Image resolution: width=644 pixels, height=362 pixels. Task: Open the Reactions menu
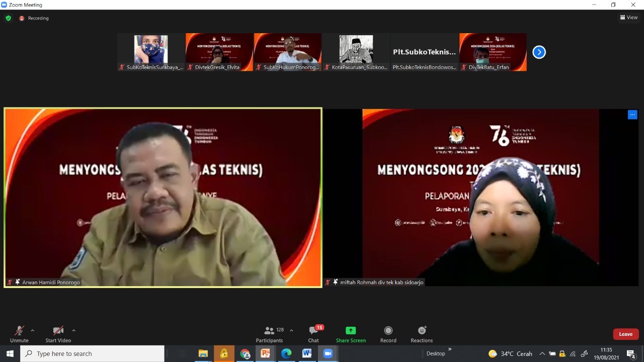click(422, 334)
